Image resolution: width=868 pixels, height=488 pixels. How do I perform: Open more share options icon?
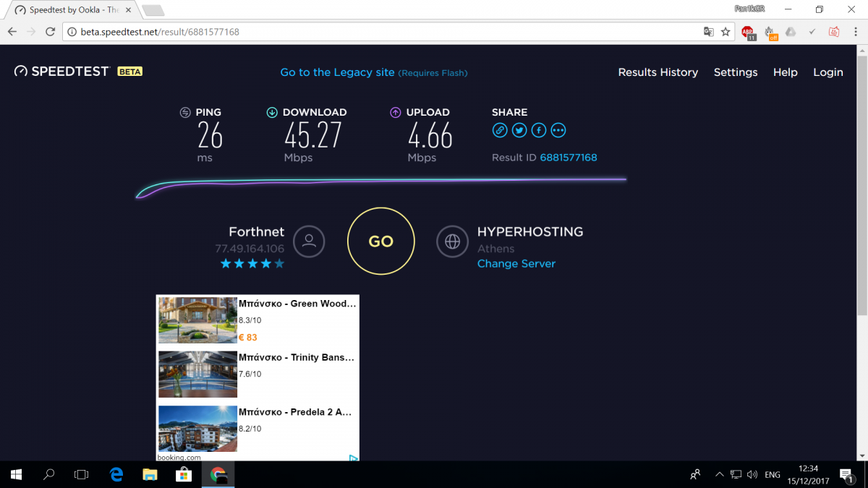point(558,130)
